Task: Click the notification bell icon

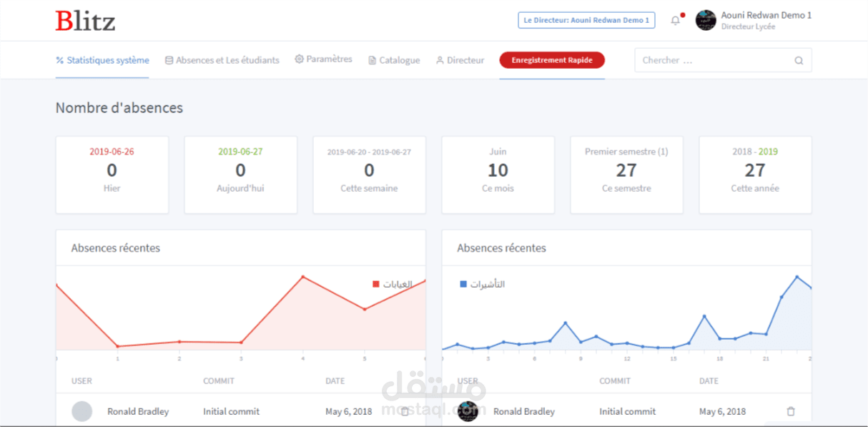Action: click(x=675, y=21)
